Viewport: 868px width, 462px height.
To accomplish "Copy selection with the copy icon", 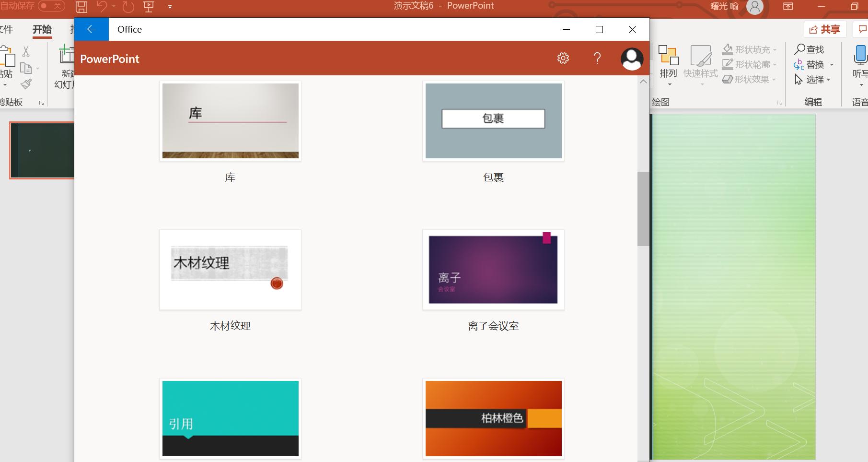I will pyautogui.click(x=26, y=69).
